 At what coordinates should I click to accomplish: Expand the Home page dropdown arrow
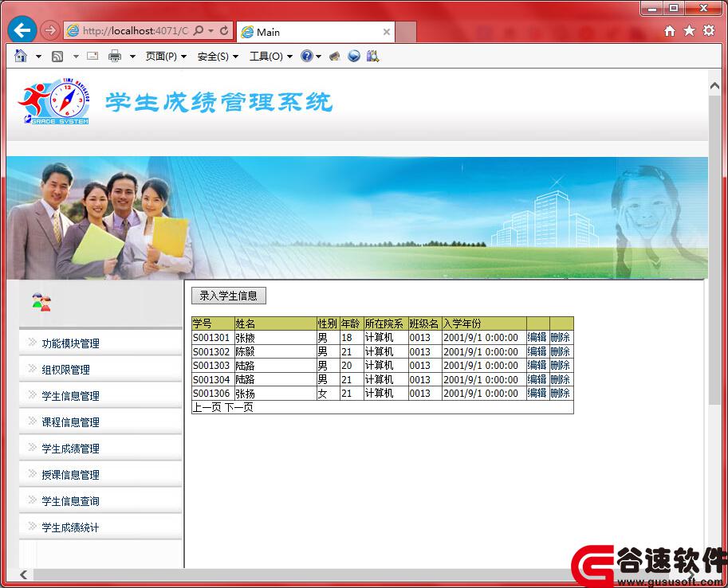(x=38, y=57)
